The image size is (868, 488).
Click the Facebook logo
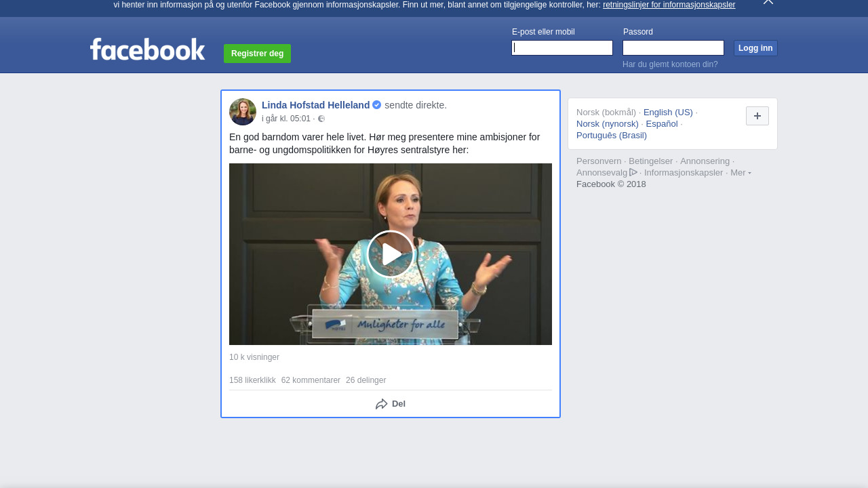pos(148,49)
